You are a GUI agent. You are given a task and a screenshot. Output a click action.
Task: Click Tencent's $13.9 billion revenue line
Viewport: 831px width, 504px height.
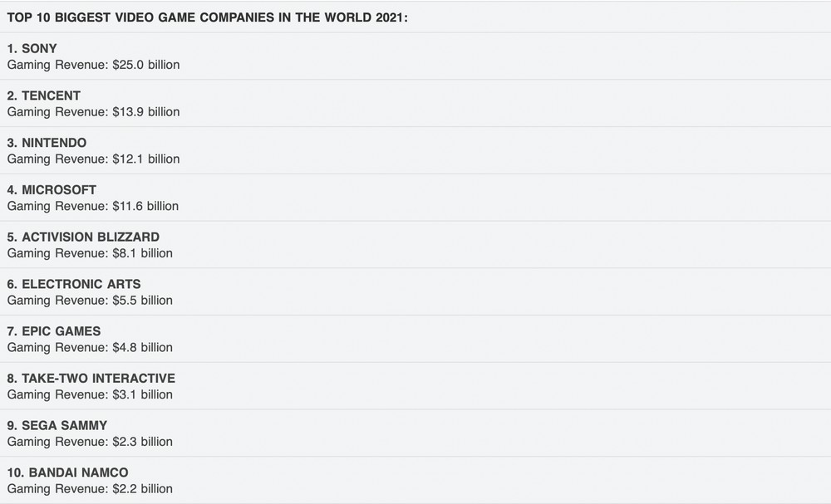[x=93, y=112]
